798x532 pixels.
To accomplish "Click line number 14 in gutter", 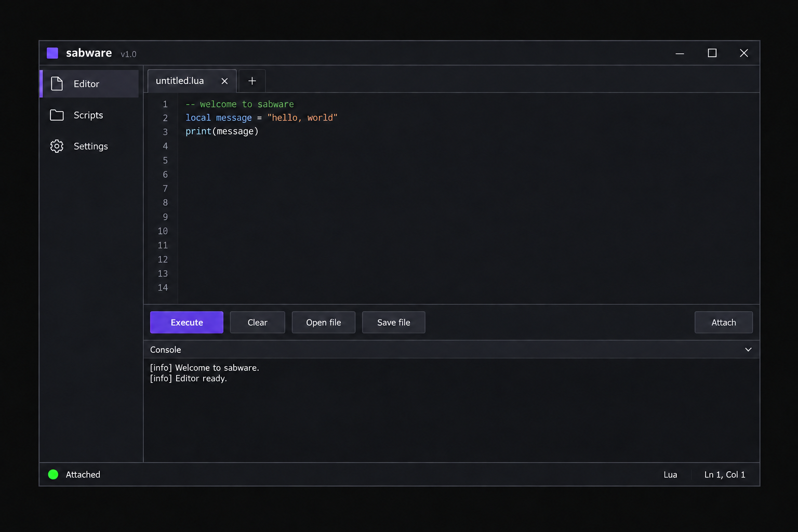I will coord(163,287).
